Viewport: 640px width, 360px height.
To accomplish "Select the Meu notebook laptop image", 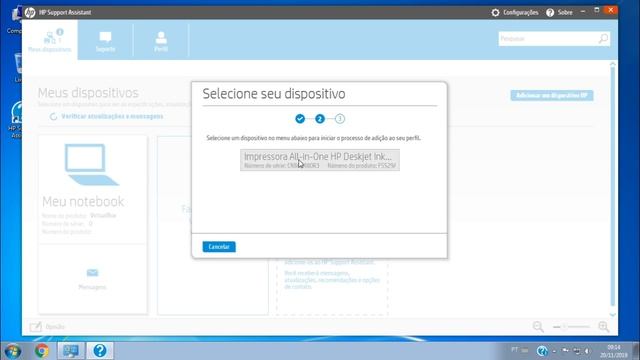I will pos(91,164).
